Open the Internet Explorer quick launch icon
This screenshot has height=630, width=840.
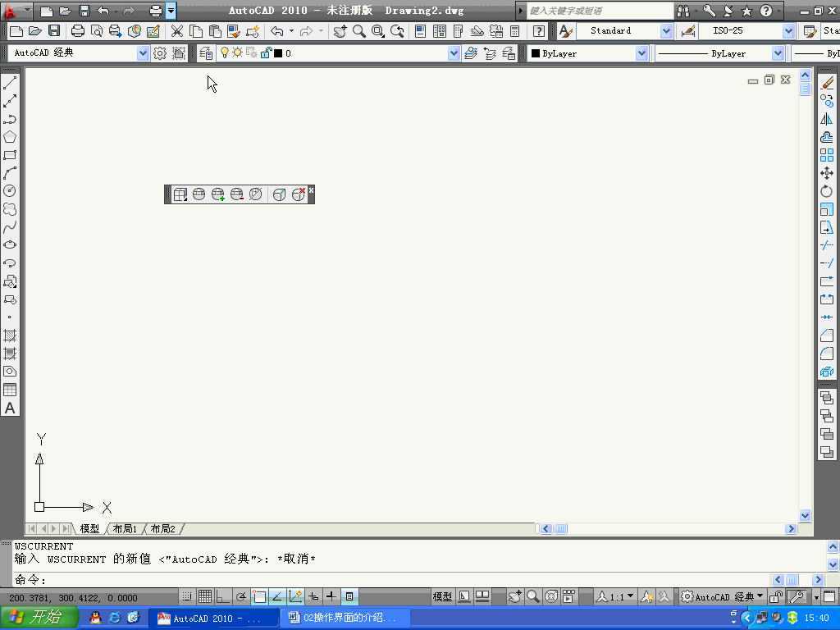(x=115, y=618)
